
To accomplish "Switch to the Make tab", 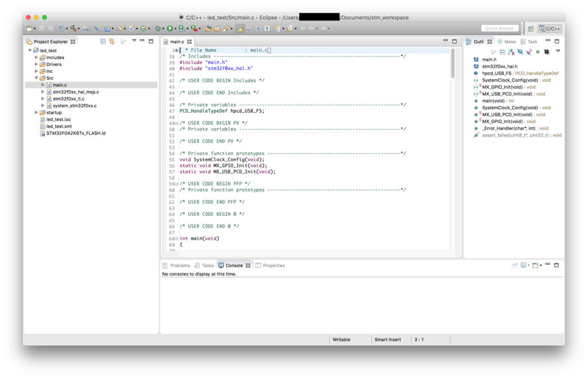I will click(x=506, y=41).
